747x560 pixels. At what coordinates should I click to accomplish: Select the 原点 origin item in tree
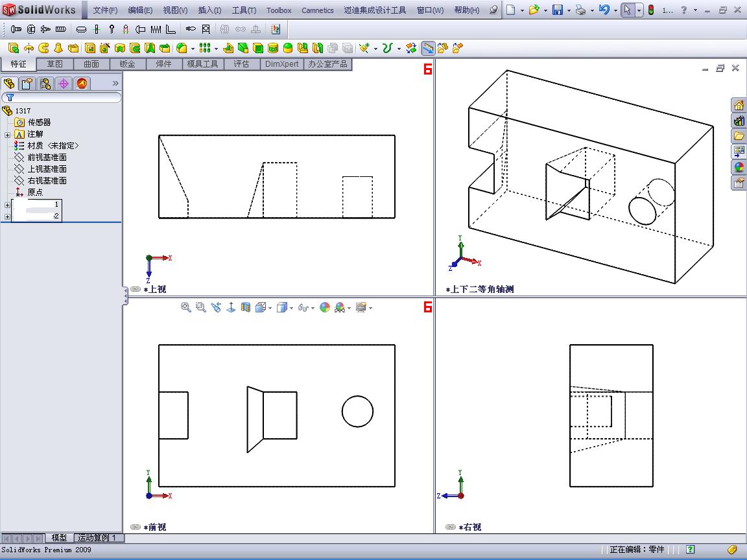35,192
